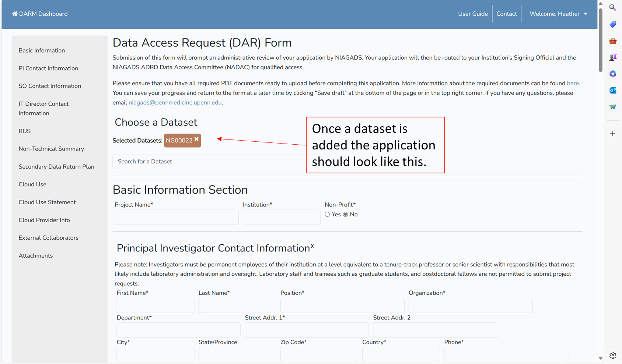Screen dimensions: 622x364
Task: Open the Tools briefcase sidebar icon
Action: [612, 41]
